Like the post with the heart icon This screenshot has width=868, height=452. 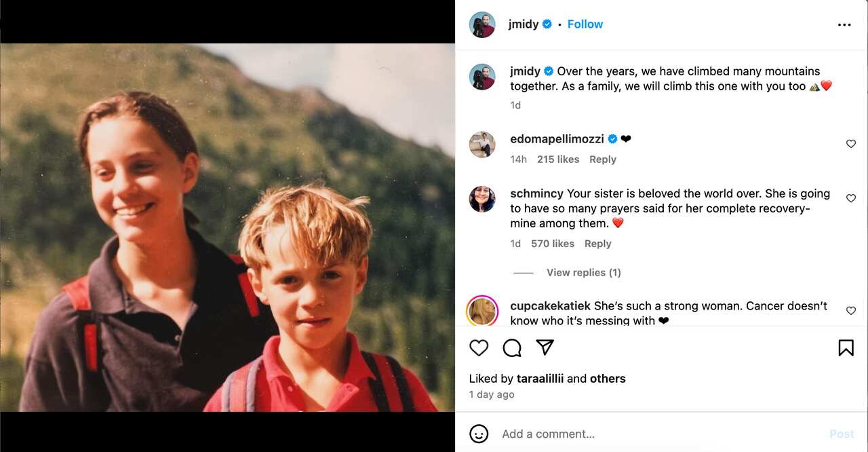[x=479, y=348]
